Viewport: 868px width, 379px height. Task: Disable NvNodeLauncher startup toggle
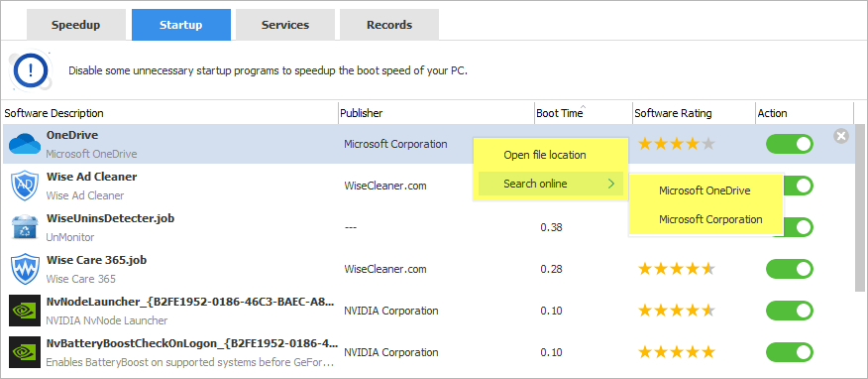tap(790, 311)
